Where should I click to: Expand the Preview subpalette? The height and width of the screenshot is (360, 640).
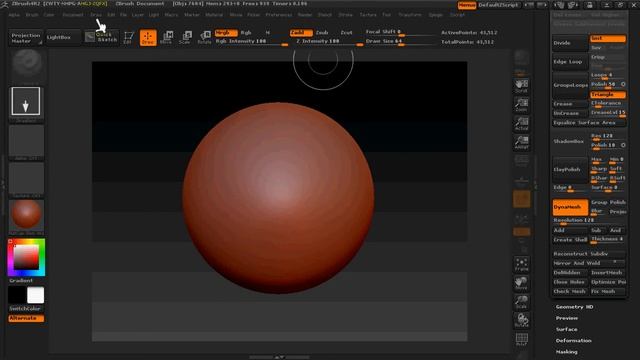(x=567, y=318)
